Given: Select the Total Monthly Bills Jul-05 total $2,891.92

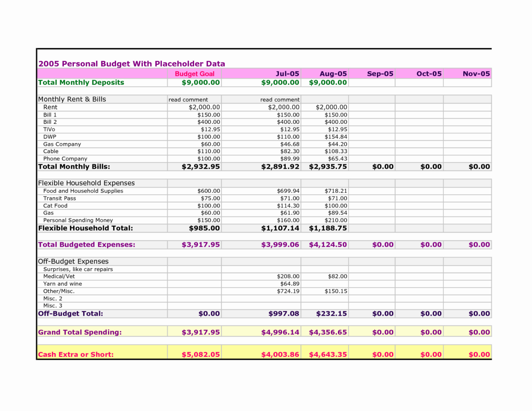Looking at the screenshot, I should 281,166.
